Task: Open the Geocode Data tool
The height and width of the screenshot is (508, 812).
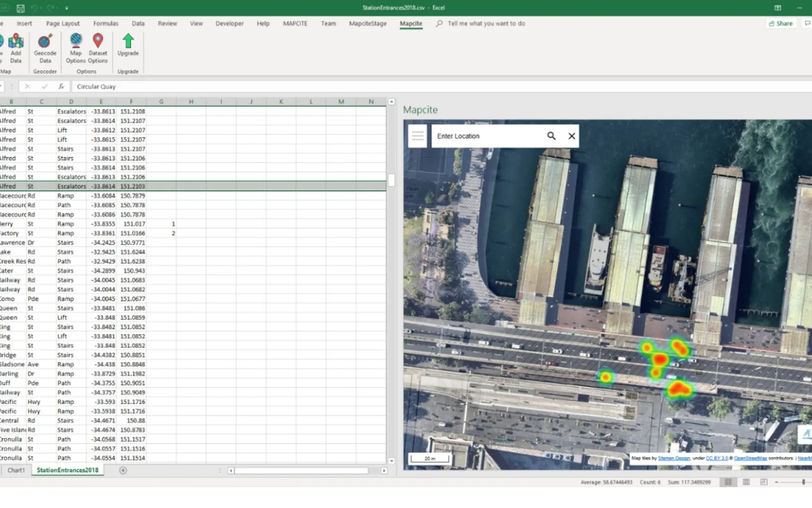Action: coord(45,48)
